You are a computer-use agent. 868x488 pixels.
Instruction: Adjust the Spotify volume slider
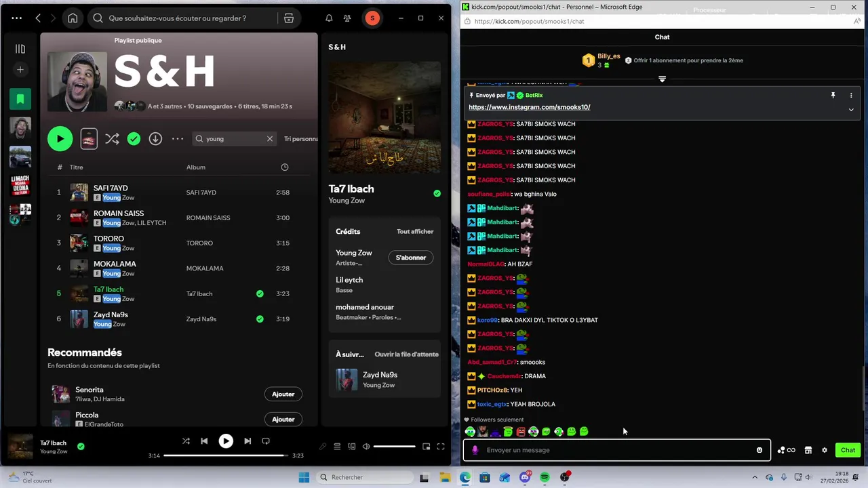394,447
